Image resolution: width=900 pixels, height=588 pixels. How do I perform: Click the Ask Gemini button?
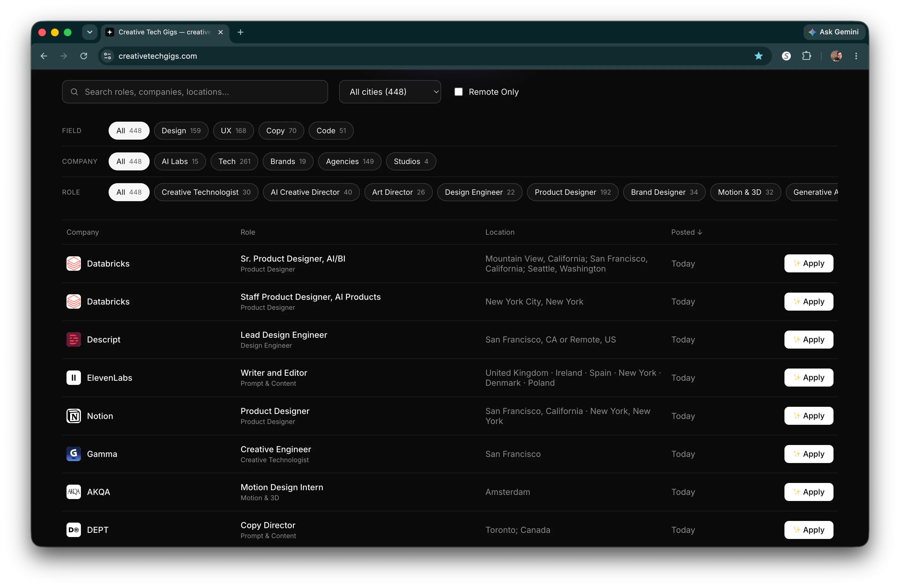point(834,32)
